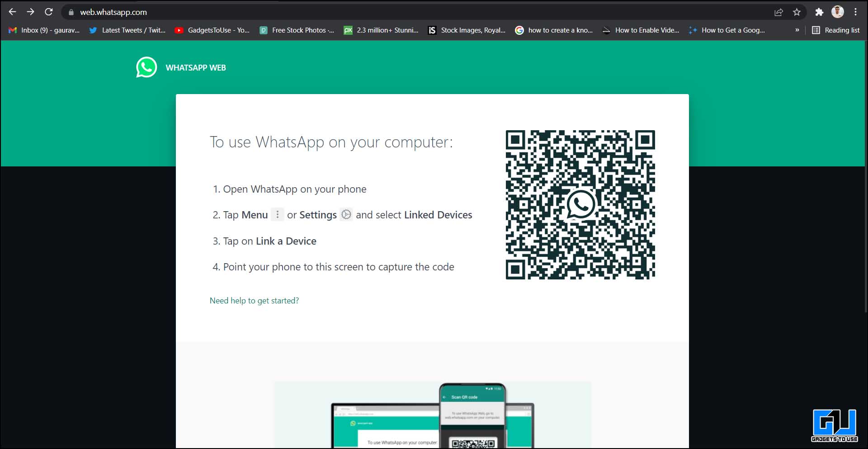This screenshot has height=449, width=868.
Task: Click 'Linked Devices' text in step 2
Action: coord(438,215)
